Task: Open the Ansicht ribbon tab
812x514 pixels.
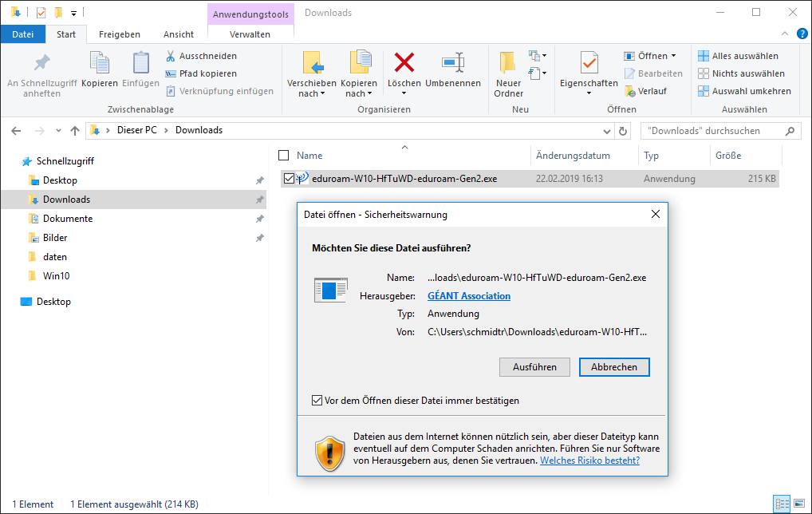Action: (x=179, y=34)
